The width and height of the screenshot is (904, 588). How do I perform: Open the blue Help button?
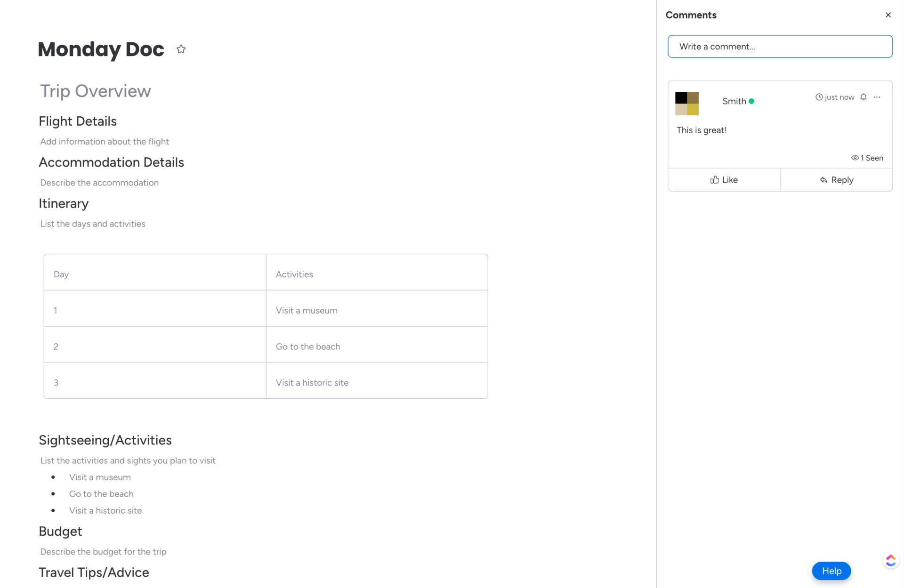[831, 571]
